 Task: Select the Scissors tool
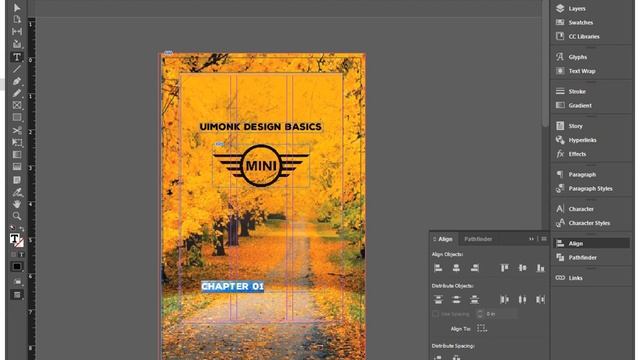[x=17, y=130]
